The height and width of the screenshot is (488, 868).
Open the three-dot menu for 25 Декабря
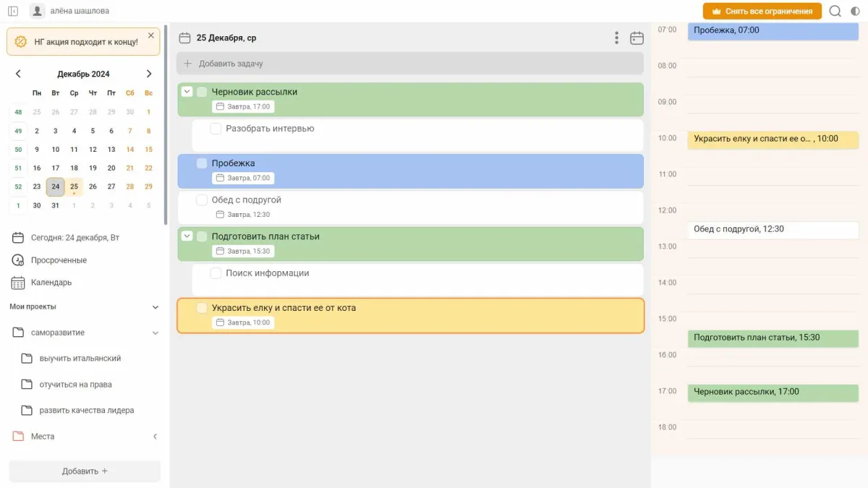pyautogui.click(x=616, y=38)
